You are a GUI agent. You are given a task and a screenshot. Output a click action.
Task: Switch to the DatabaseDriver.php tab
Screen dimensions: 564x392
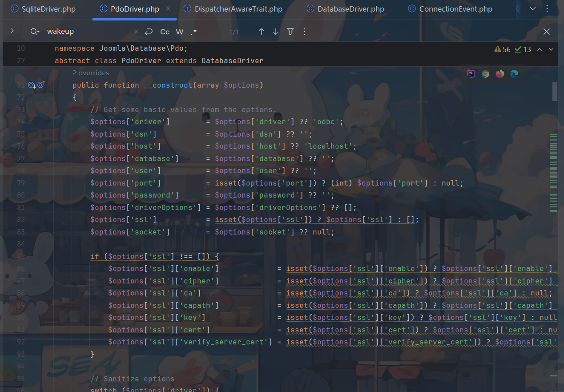coord(345,9)
